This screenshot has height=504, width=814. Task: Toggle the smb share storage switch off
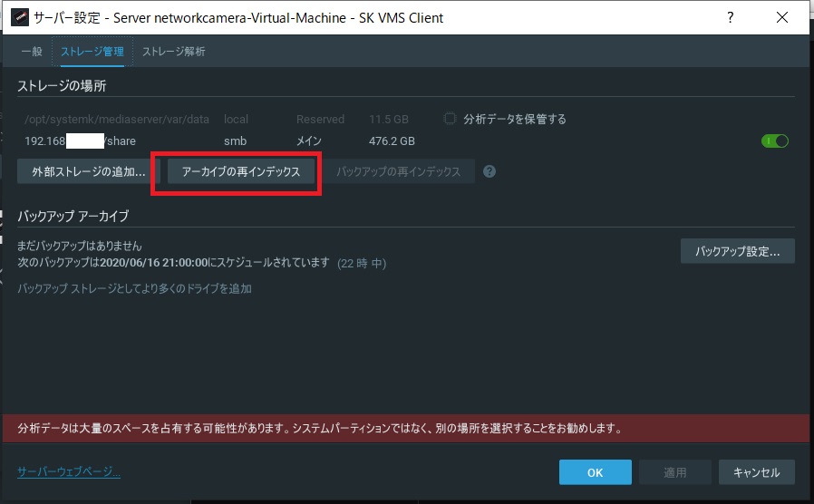[774, 141]
